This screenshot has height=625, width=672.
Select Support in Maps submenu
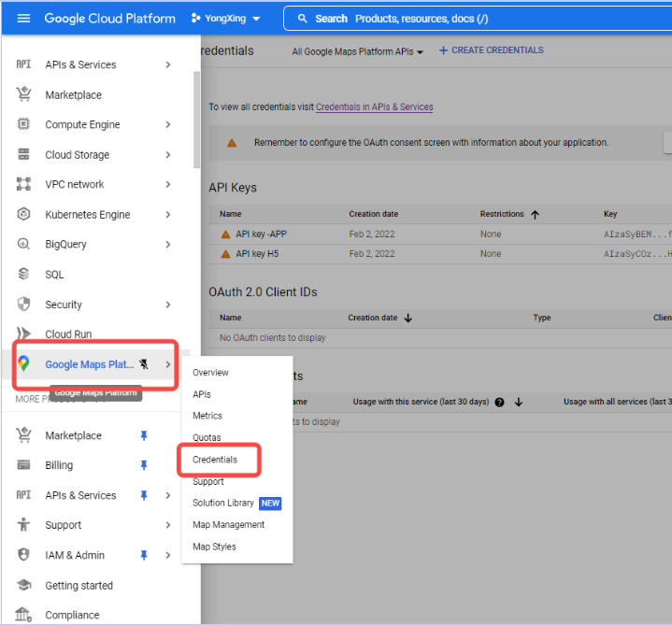[x=207, y=481]
